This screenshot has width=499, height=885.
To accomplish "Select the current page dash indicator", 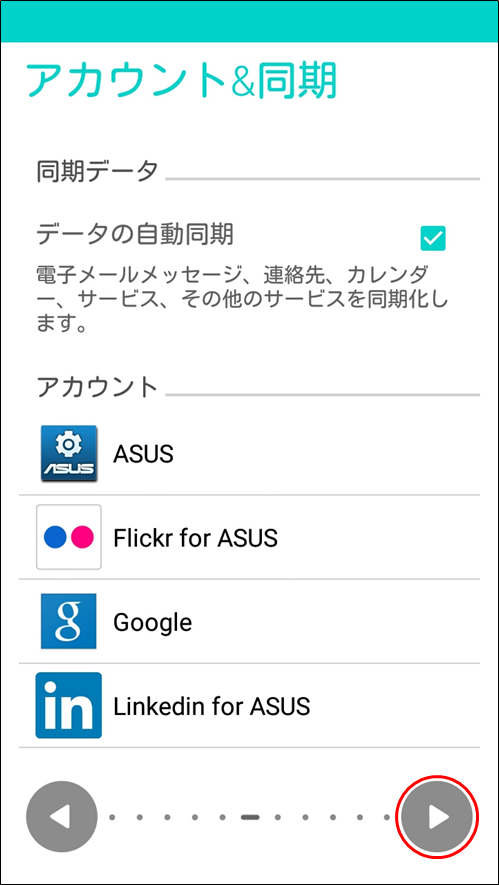I will point(250,817).
